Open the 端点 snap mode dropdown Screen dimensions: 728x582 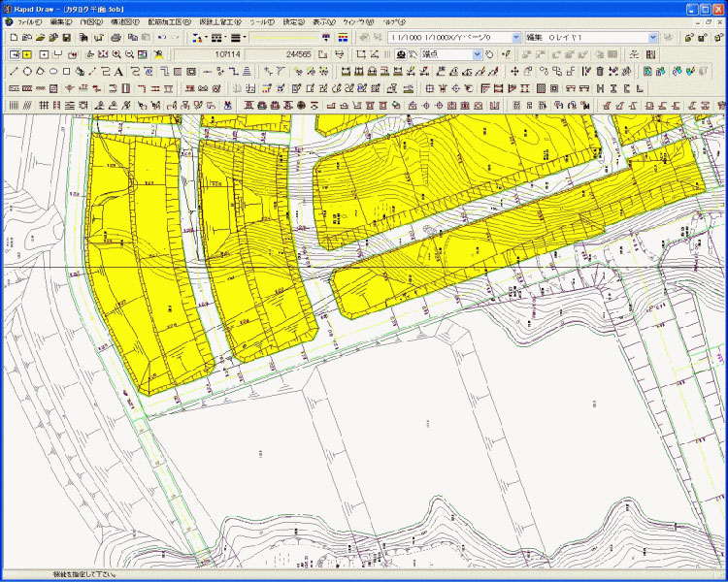point(477,54)
